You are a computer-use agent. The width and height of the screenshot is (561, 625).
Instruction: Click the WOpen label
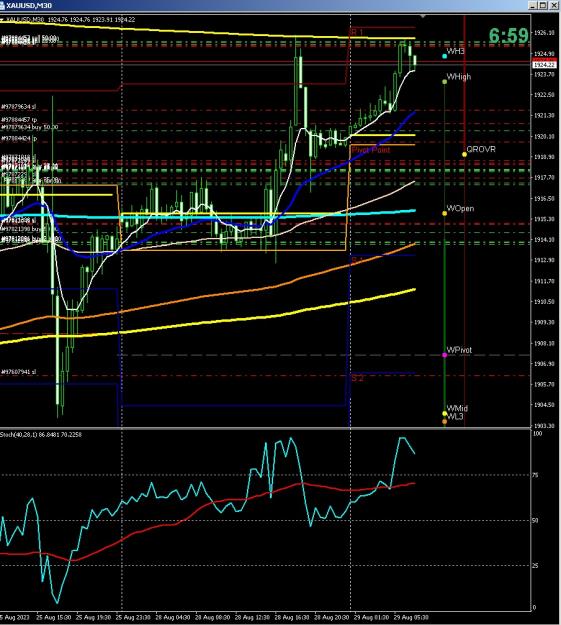460,208
